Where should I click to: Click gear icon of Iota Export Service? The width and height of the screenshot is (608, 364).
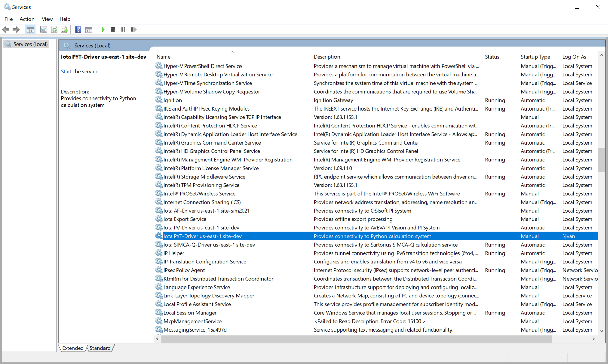tap(159, 219)
